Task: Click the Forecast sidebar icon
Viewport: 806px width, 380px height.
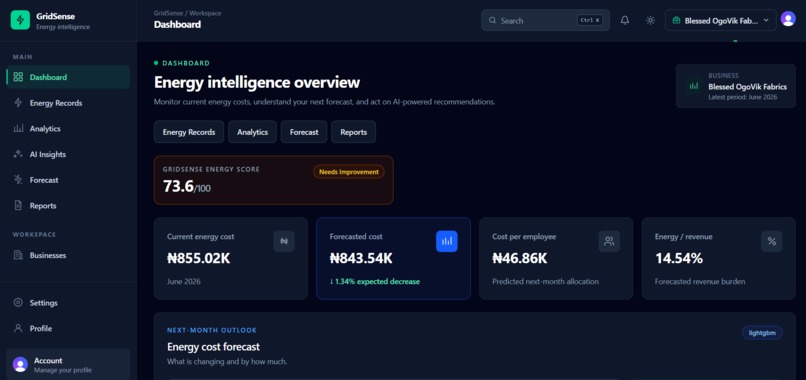Action: point(18,180)
